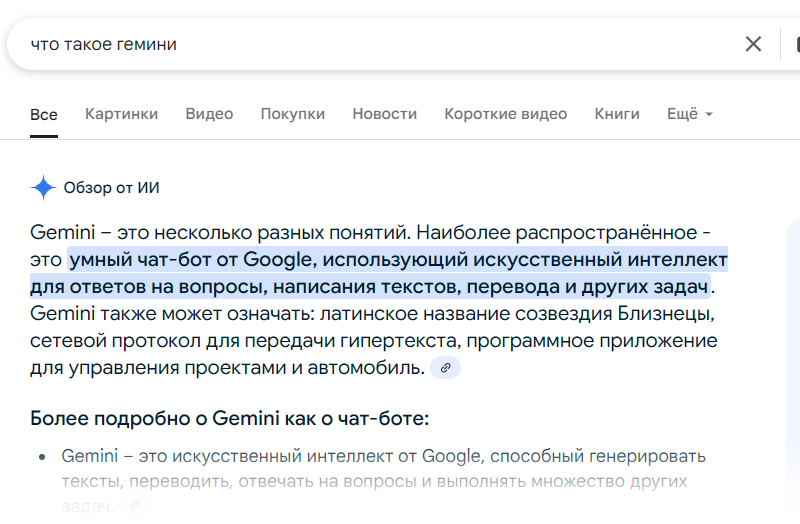Click the 'Обзор от ИИ' label

[x=111, y=187]
